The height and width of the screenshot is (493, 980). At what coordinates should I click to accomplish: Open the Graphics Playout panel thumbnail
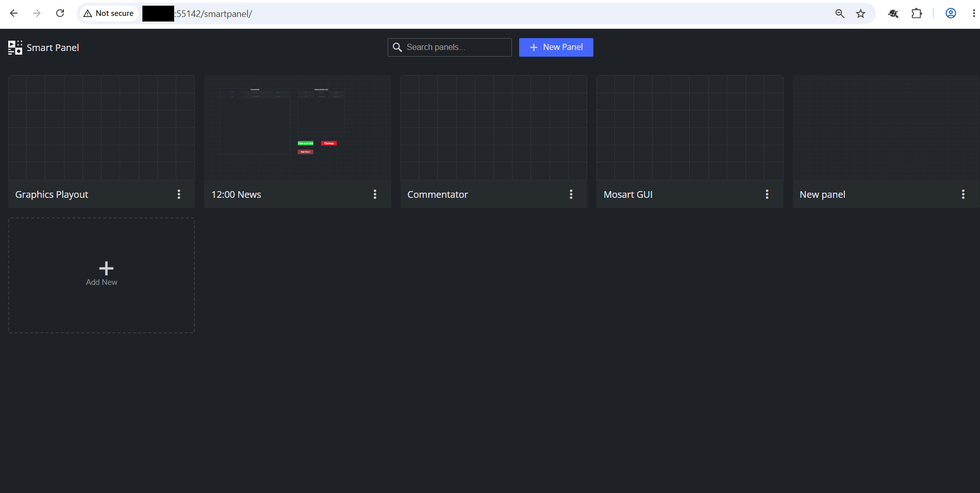[102, 128]
